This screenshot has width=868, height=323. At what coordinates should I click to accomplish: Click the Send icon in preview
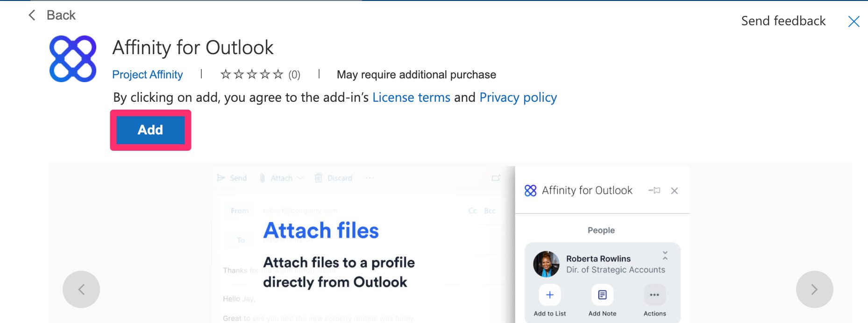point(221,178)
